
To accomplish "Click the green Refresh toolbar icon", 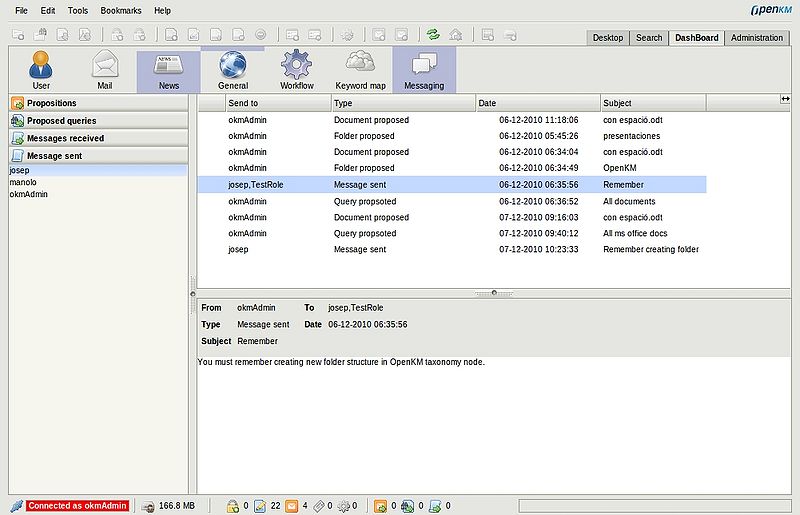I will (x=433, y=35).
